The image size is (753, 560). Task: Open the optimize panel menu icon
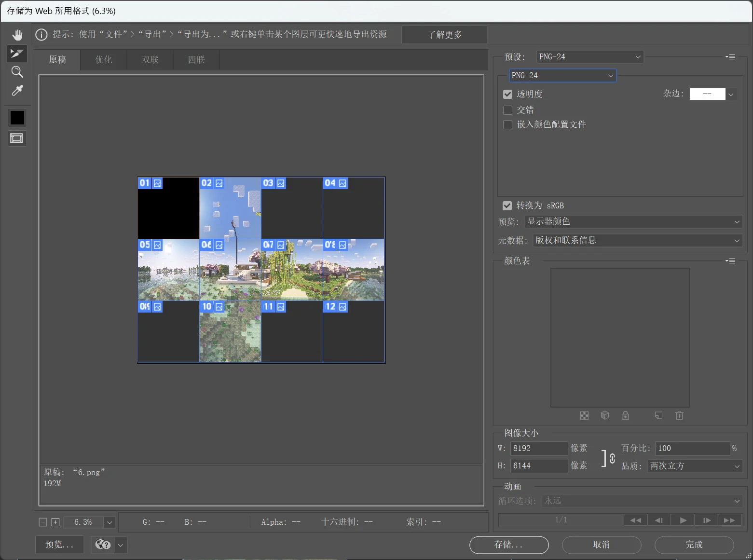click(x=730, y=57)
